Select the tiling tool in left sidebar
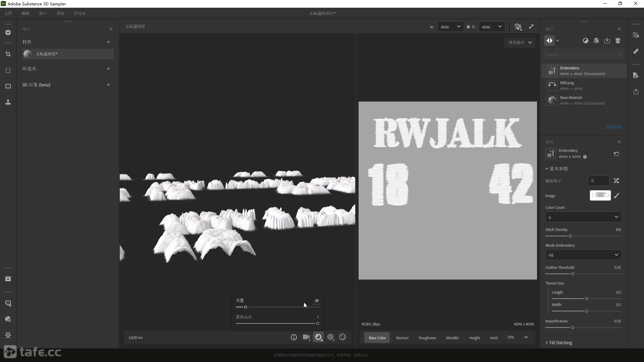This screenshot has width=644, height=362. coord(8,86)
